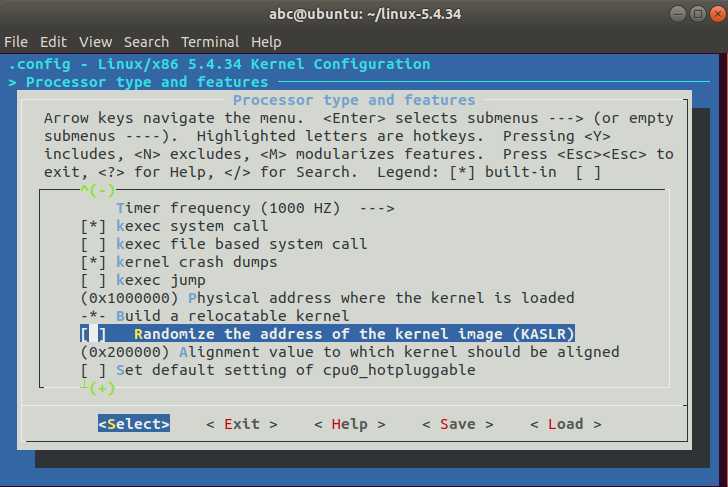Click the < Exit > button
Image resolution: width=728 pixels, height=487 pixels.
pyautogui.click(x=242, y=424)
